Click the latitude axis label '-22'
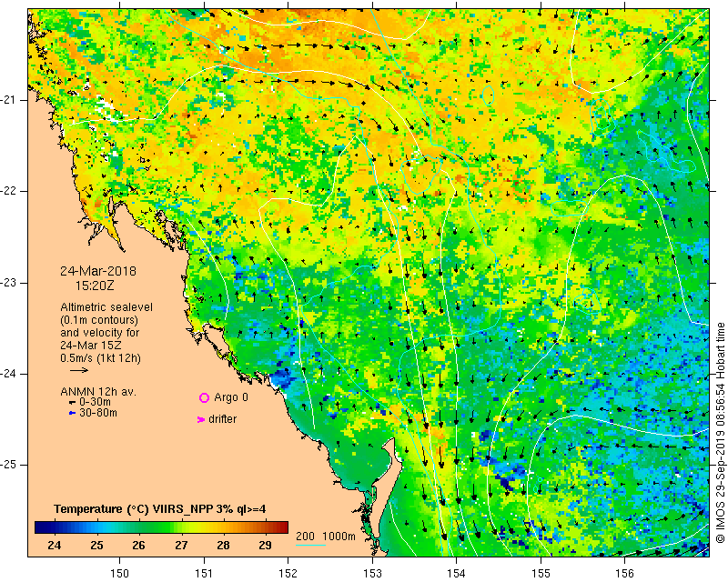Viewport: 728px width, 582px height. click(8, 191)
